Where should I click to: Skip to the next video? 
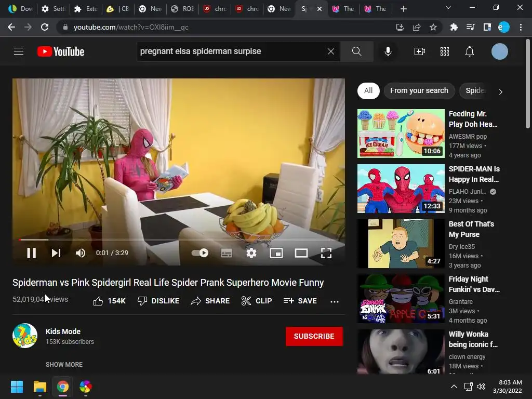56,253
